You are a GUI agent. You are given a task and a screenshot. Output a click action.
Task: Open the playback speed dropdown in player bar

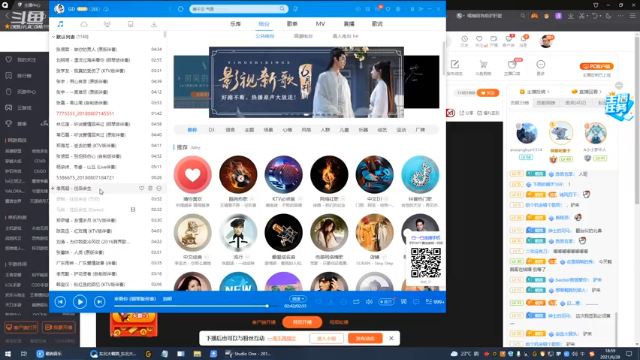point(297,299)
